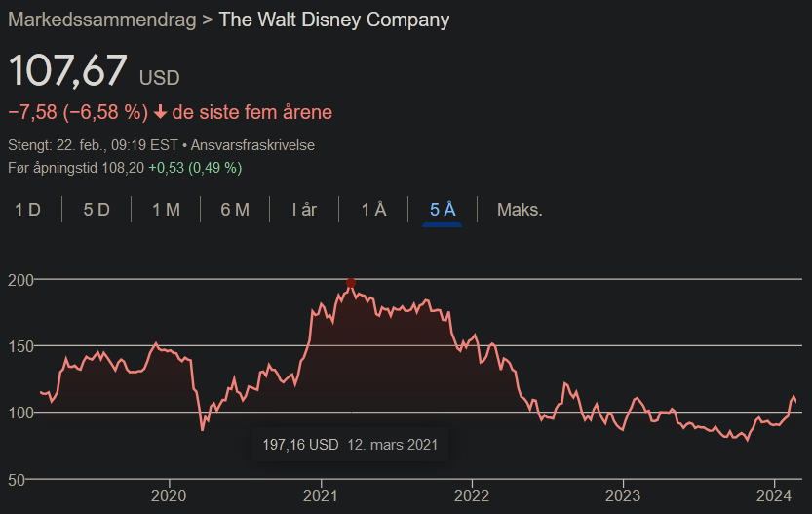Open the Markedssammendrag breadcrumb link
This screenshot has height=514, width=812.
click(102, 20)
